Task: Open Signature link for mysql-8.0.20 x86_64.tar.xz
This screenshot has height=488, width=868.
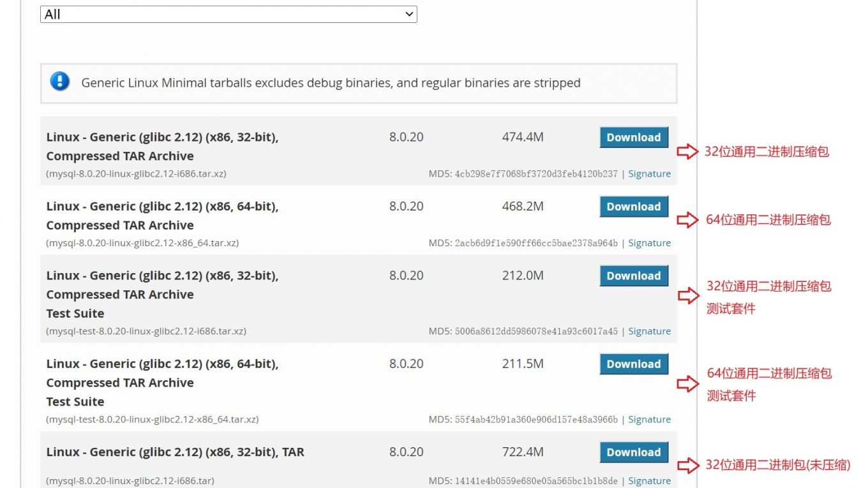Action: 649,243
